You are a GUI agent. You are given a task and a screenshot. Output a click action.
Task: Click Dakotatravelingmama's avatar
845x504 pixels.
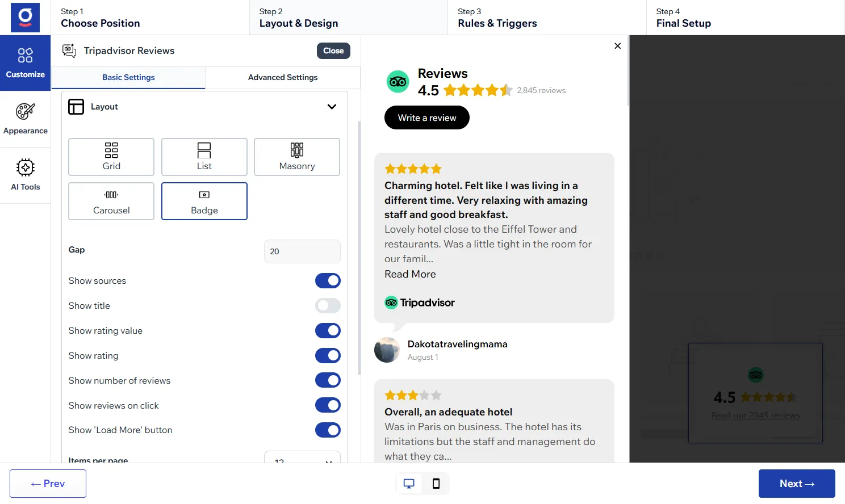pos(387,350)
